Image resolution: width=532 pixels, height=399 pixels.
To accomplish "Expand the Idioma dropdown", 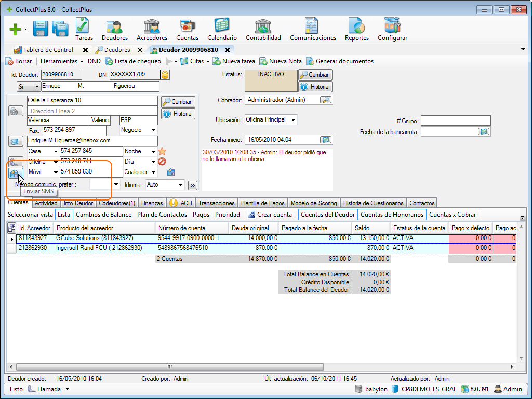I will click(180, 184).
